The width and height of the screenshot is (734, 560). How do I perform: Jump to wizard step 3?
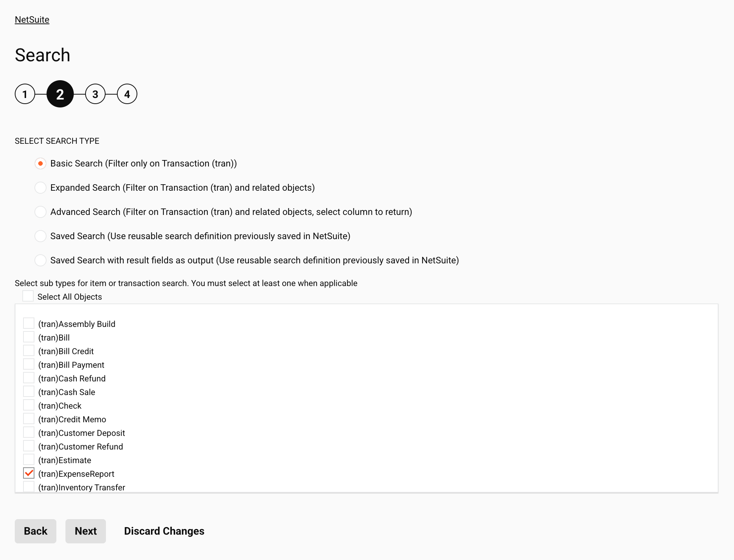tap(95, 94)
